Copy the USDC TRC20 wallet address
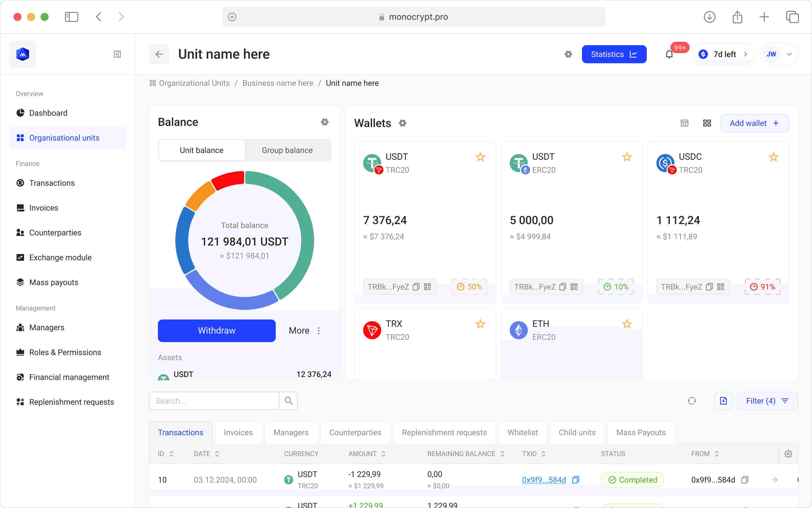The image size is (812, 508). click(709, 287)
